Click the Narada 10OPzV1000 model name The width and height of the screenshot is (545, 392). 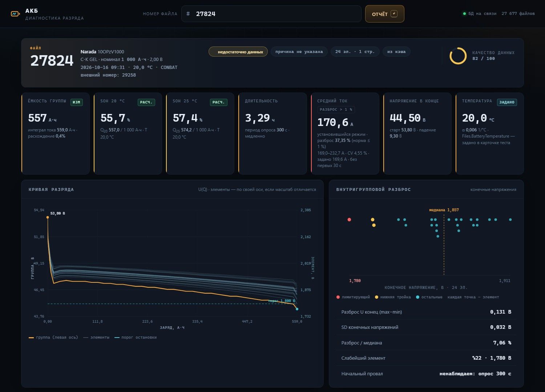[102, 52]
